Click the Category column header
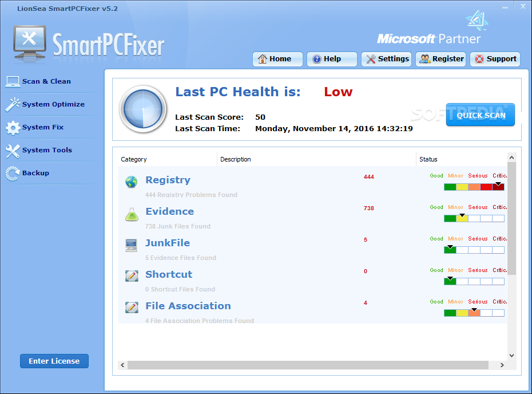Image resolution: width=532 pixels, height=394 pixels. 167,159
